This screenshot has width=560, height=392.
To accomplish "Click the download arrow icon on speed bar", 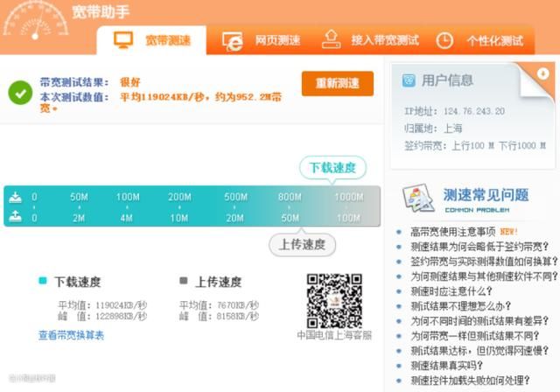I will (x=15, y=197).
